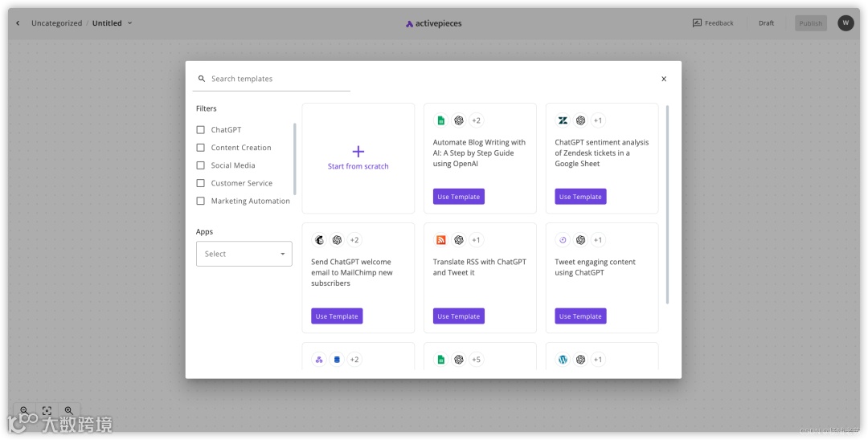Image resolution: width=868 pixels, height=440 pixels.
Task: Click the Draft status label
Action: (766, 23)
